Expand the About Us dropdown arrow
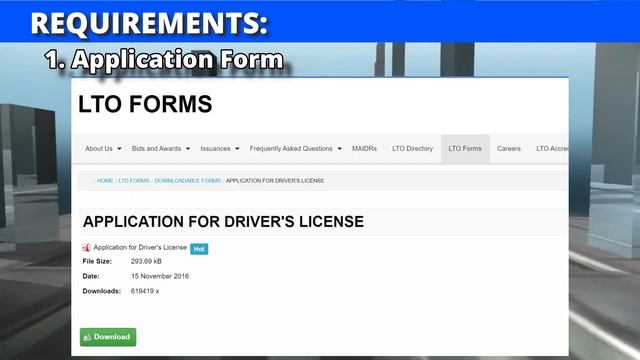This screenshot has height=360, width=640. click(x=119, y=149)
